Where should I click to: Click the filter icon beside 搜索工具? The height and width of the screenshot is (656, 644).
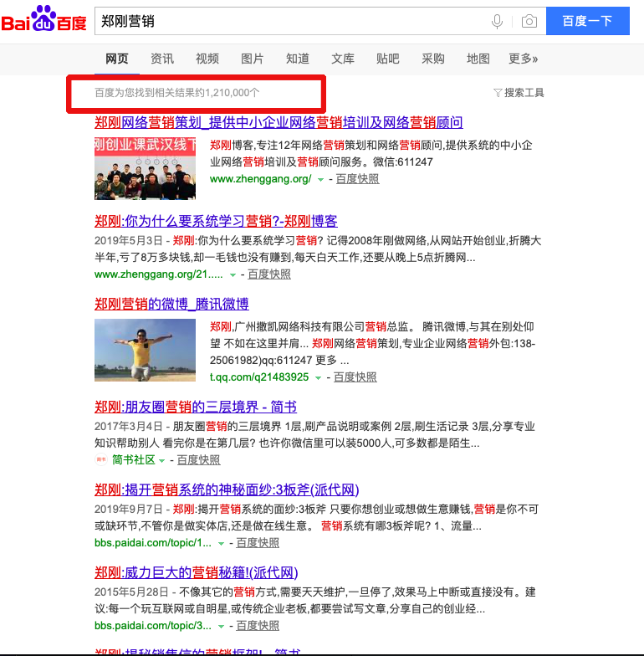[498, 92]
